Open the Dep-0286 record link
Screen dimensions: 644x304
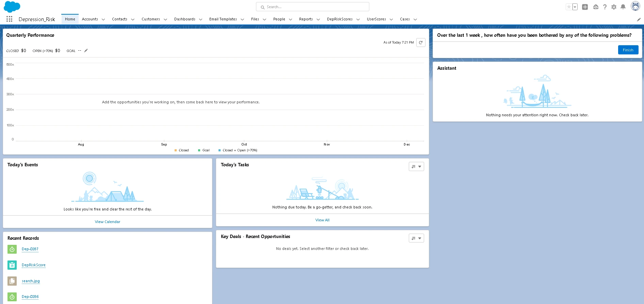(x=30, y=297)
